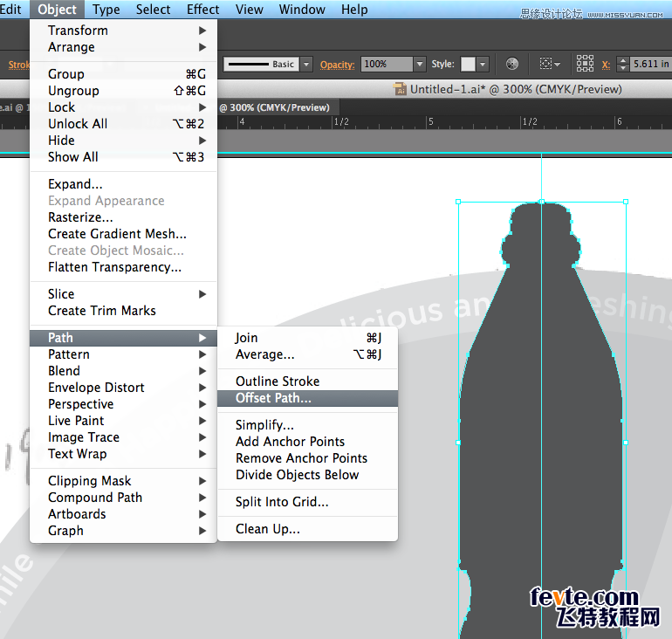Choose Simplify... in Path submenu
Screen dimensions: 672x639
[x=308, y=425]
